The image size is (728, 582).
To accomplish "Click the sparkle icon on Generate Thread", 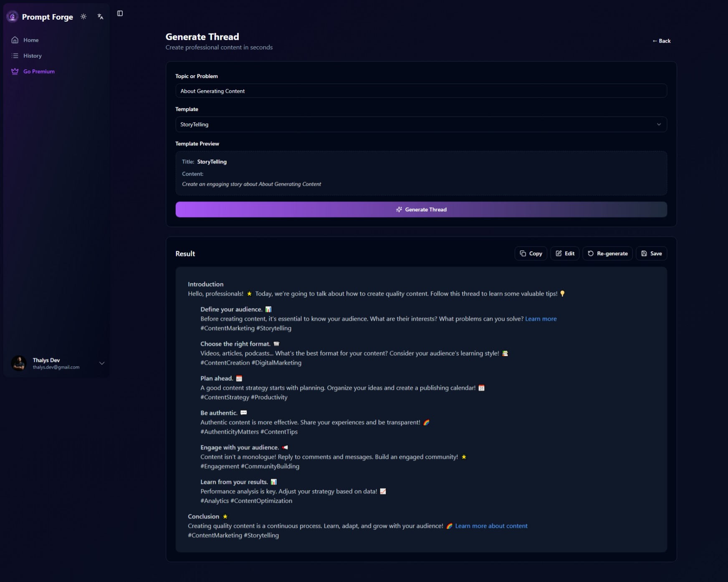I will click(399, 210).
